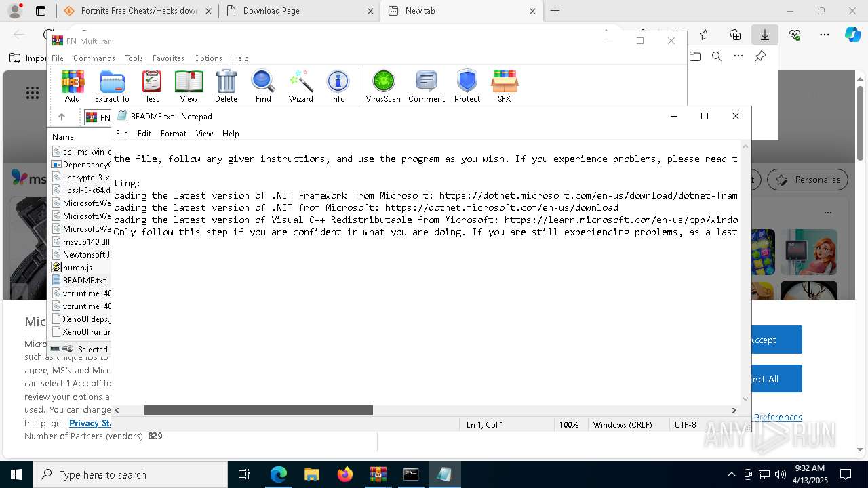Screen dimensions: 868x488
Task: Open Notepad File menu
Action: tap(122, 134)
